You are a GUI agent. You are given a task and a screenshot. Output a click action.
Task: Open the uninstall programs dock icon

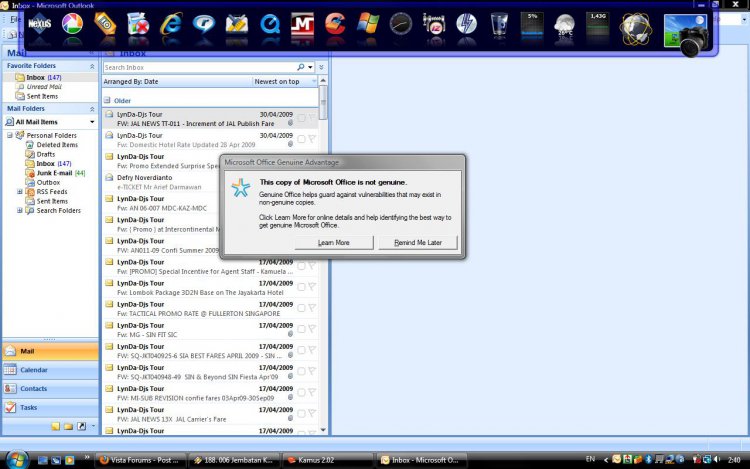(138, 24)
